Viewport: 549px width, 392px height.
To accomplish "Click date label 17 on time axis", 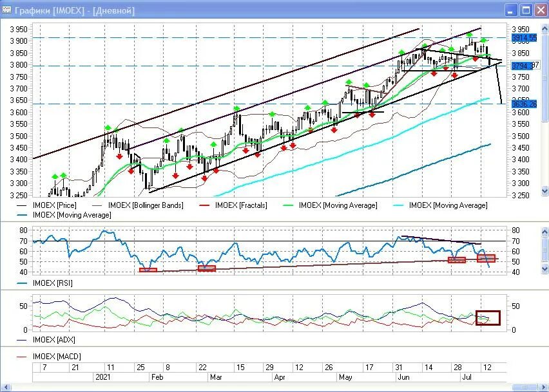I will [369, 368].
